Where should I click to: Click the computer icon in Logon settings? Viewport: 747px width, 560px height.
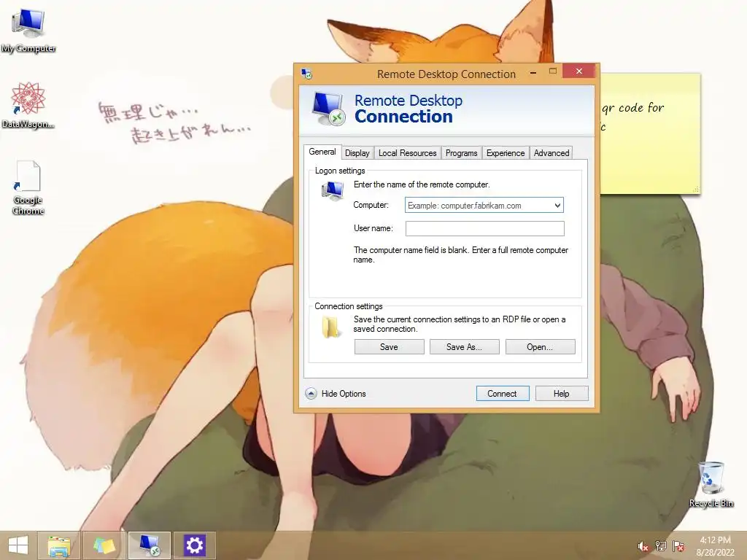(x=333, y=190)
